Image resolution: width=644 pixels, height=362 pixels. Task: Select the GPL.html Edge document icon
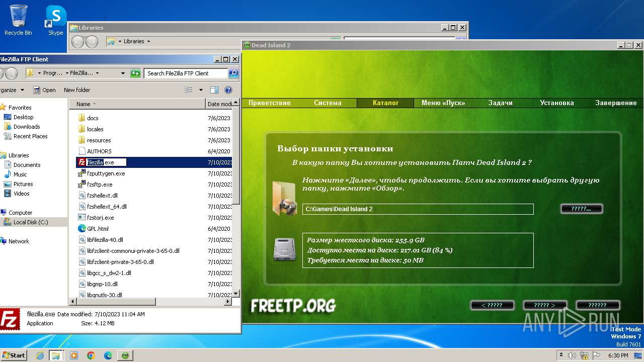pyautogui.click(x=82, y=229)
